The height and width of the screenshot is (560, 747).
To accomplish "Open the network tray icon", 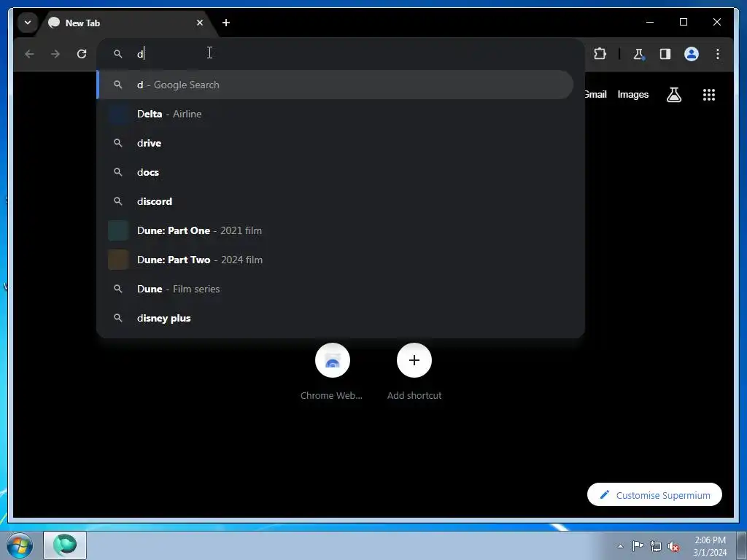I will pos(656,546).
